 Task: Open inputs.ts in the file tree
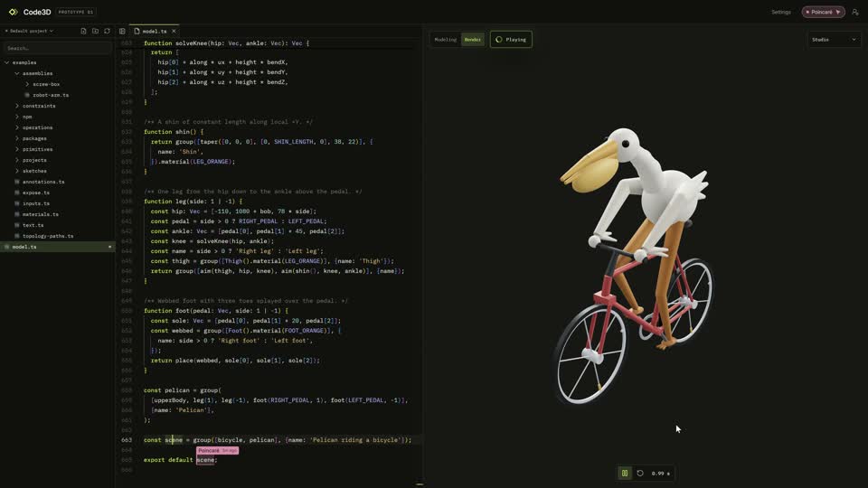click(36, 203)
